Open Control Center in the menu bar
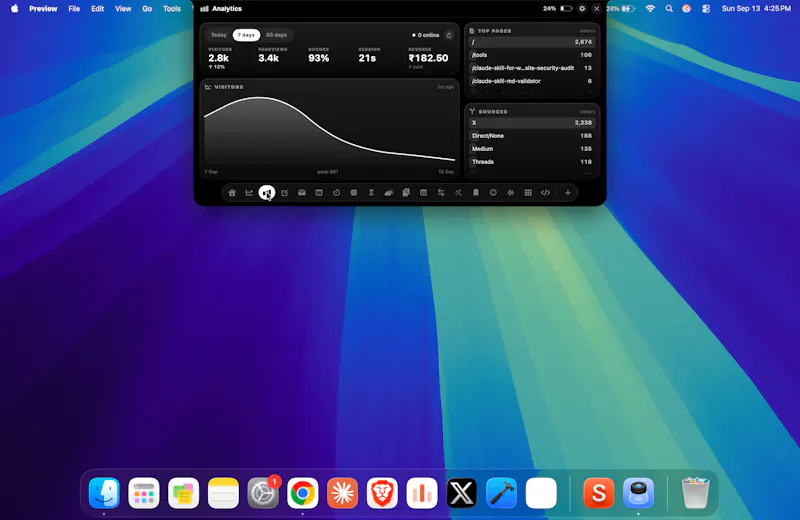The image size is (800, 520). click(706, 9)
